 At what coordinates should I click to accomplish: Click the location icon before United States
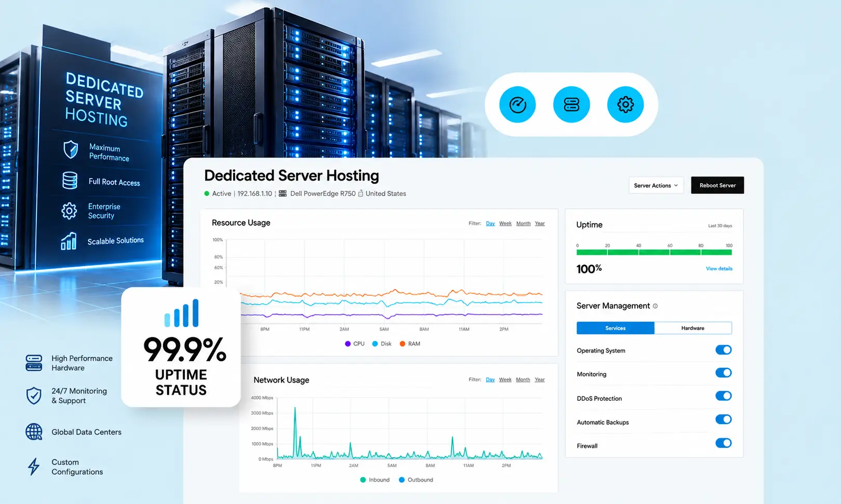[361, 194]
